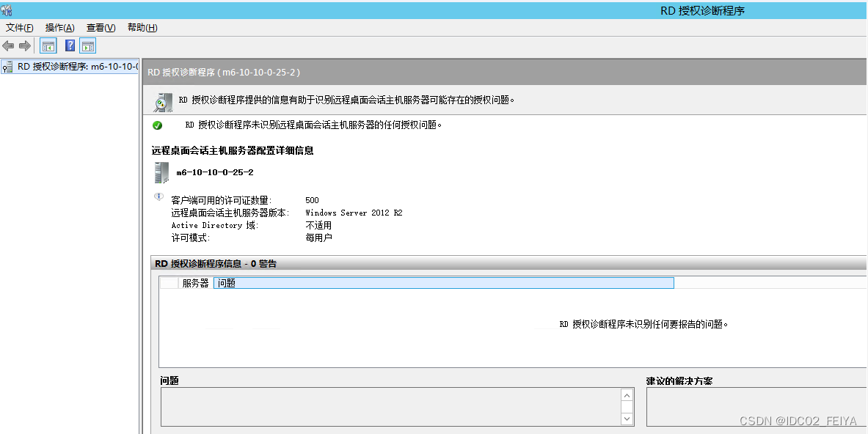The image size is (868, 434).
Task: Click the 每用户 licensing mode value
Action: pos(318,238)
